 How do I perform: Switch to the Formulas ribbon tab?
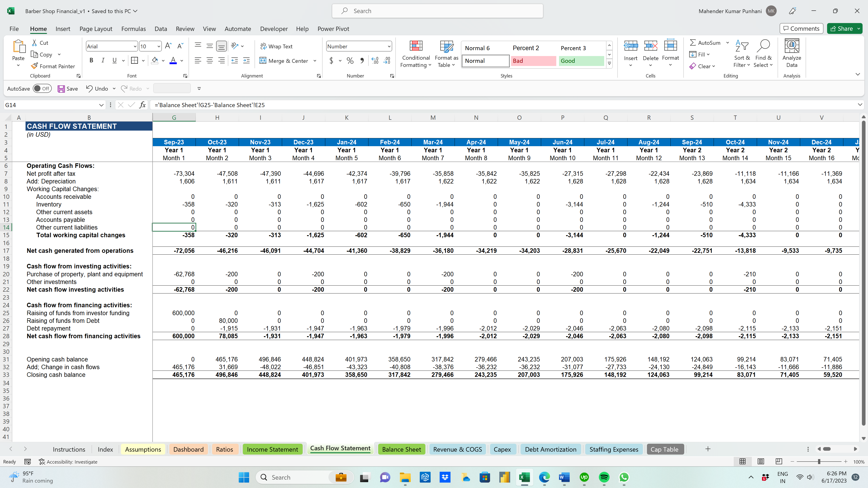click(133, 29)
